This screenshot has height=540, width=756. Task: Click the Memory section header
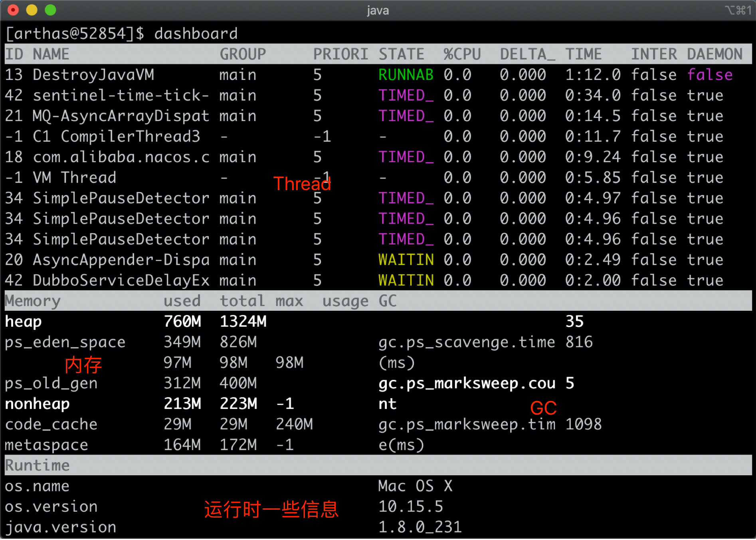pyautogui.click(x=32, y=301)
